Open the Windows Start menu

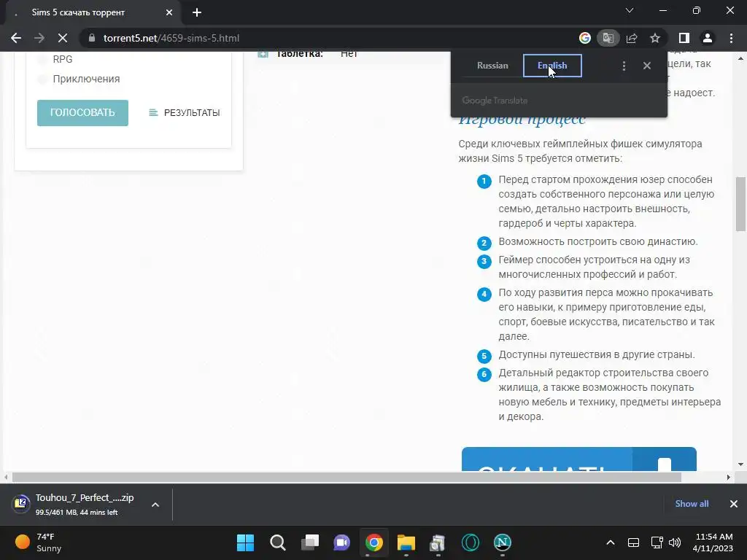click(245, 542)
